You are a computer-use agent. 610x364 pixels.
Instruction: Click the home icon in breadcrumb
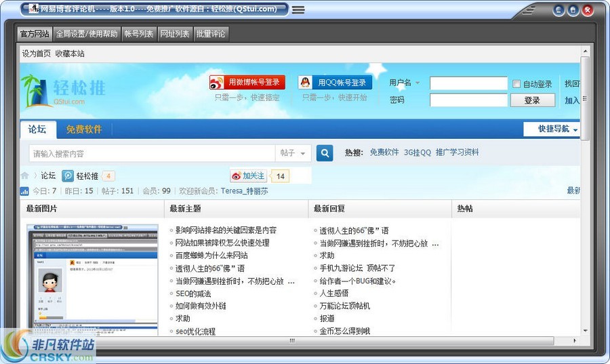click(x=25, y=176)
